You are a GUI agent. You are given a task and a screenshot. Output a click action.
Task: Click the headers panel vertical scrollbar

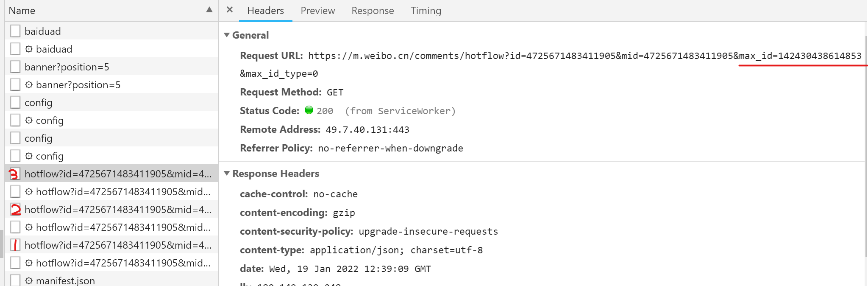(x=866, y=144)
